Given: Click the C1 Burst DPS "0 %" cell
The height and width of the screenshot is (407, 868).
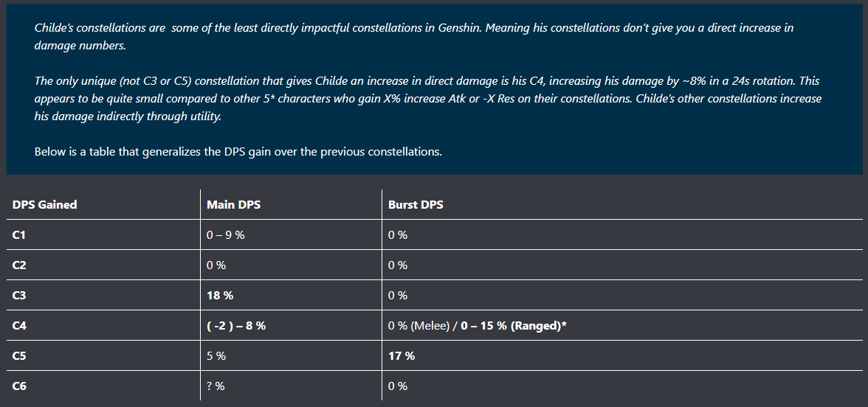Looking at the screenshot, I should coord(398,234).
